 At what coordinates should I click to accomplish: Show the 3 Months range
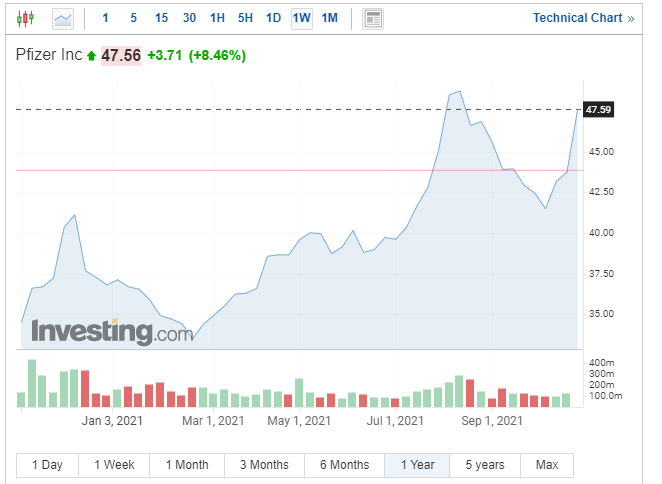pos(264,465)
